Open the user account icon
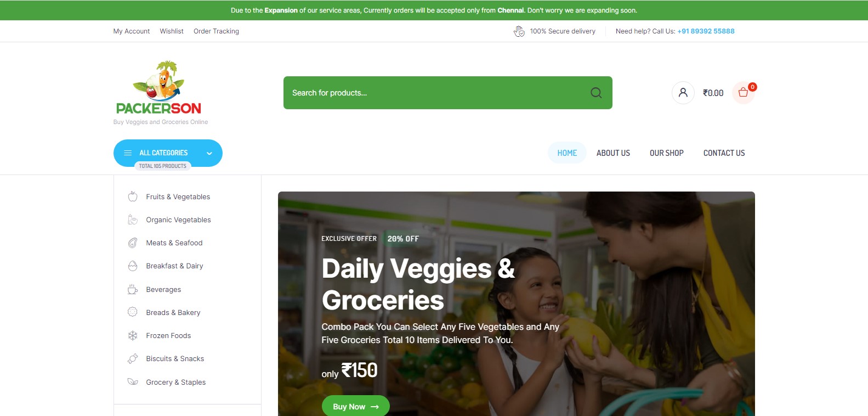This screenshot has height=416, width=868. pyautogui.click(x=683, y=93)
